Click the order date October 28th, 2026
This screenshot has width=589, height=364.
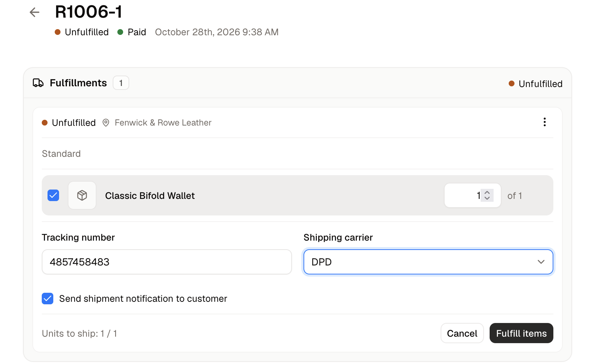(x=217, y=32)
